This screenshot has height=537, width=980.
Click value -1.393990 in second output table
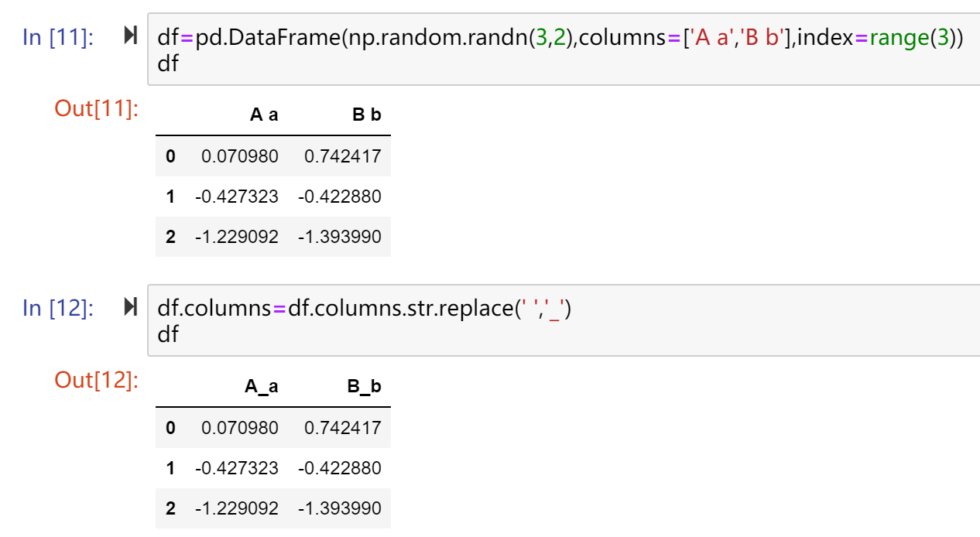coord(340,508)
